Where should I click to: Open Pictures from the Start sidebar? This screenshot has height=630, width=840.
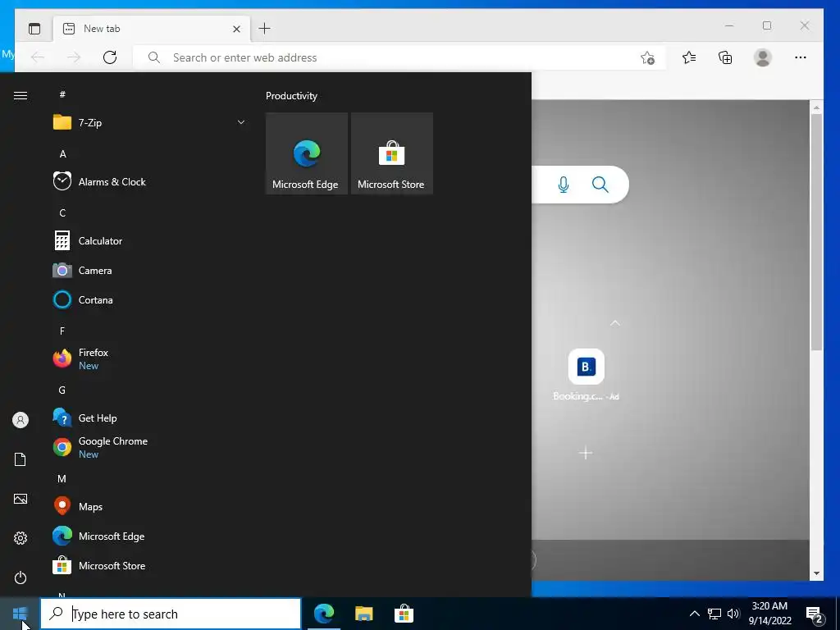(21, 499)
